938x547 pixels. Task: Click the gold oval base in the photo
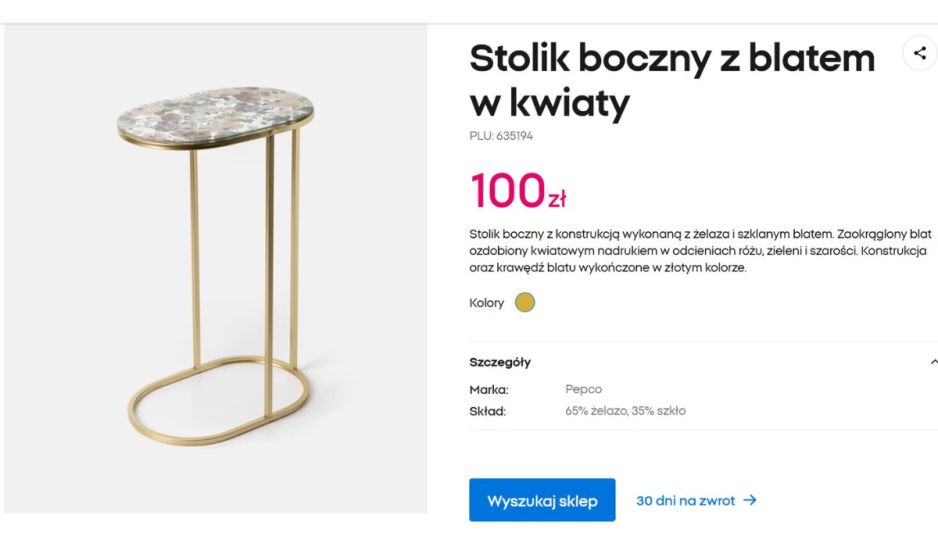coord(219,401)
